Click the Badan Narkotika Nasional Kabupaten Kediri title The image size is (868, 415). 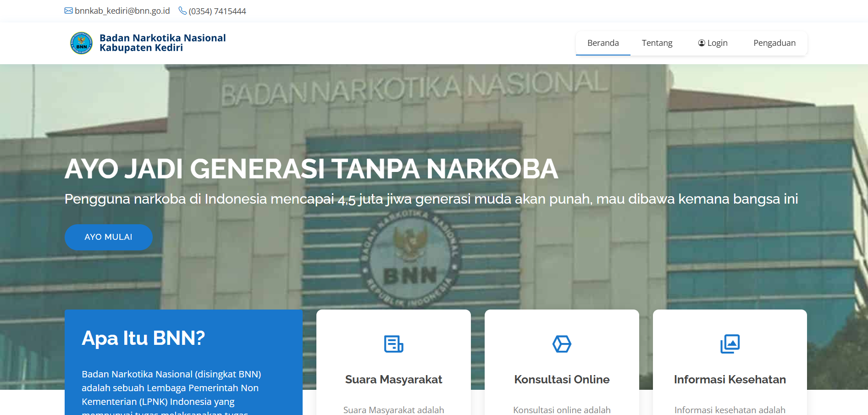(x=162, y=43)
